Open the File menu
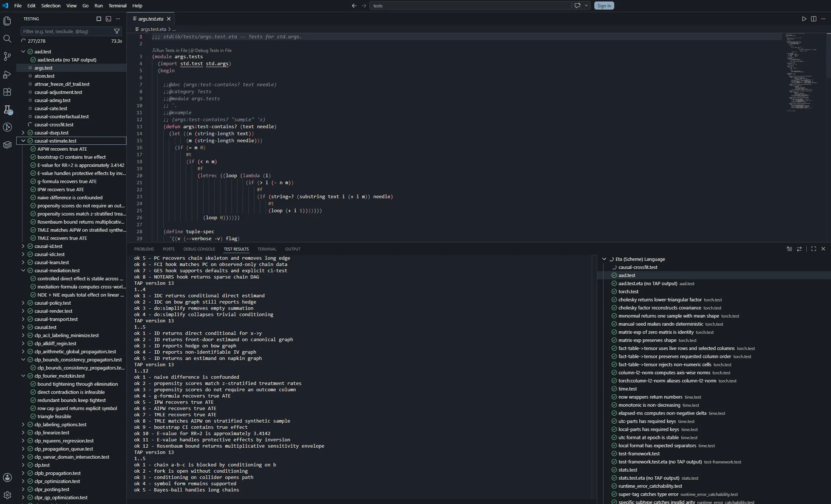831x504 pixels. point(18,6)
